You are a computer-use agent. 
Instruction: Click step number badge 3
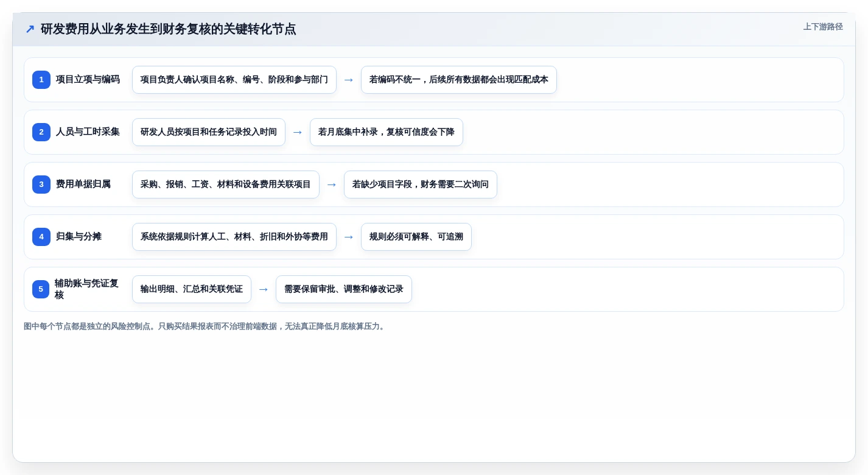coord(41,185)
